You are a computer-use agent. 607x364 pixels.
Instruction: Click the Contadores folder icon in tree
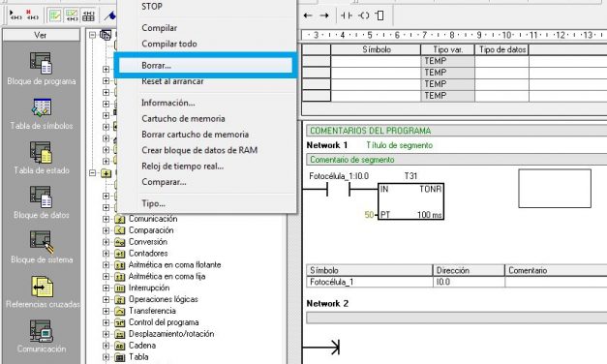(x=120, y=254)
